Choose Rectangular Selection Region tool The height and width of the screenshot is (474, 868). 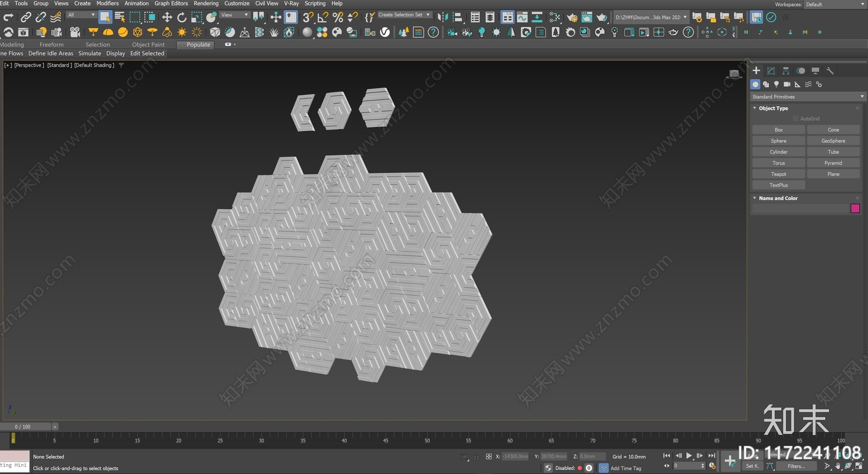135,17
